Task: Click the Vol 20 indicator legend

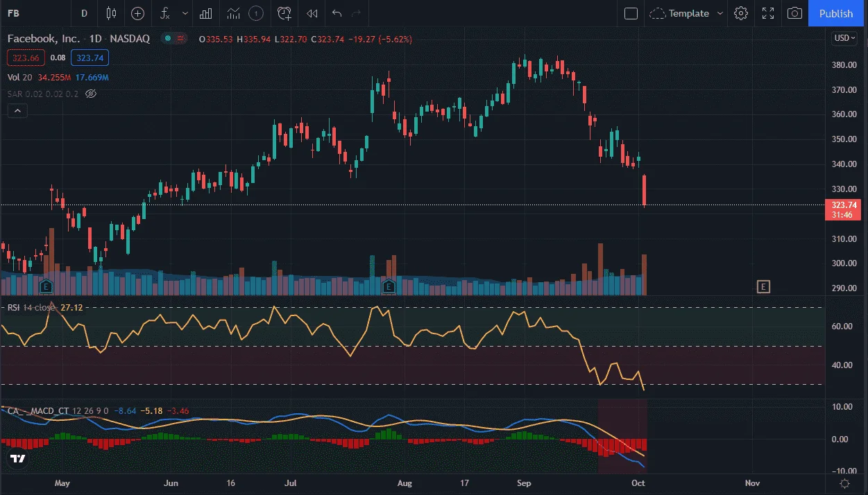Action: pyautogui.click(x=20, y=77)
